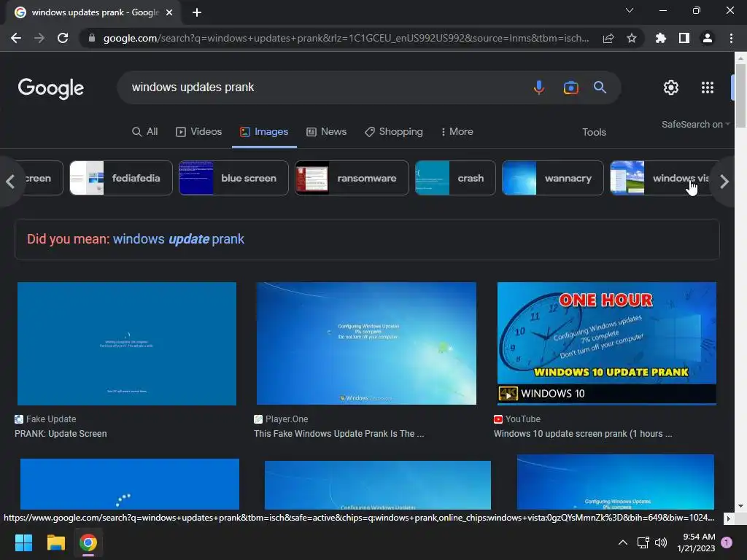The image size is (747, 560).
Task: Open the ONE HOUR Windows 10 prank thumbnail
Action: pos(606,343)
